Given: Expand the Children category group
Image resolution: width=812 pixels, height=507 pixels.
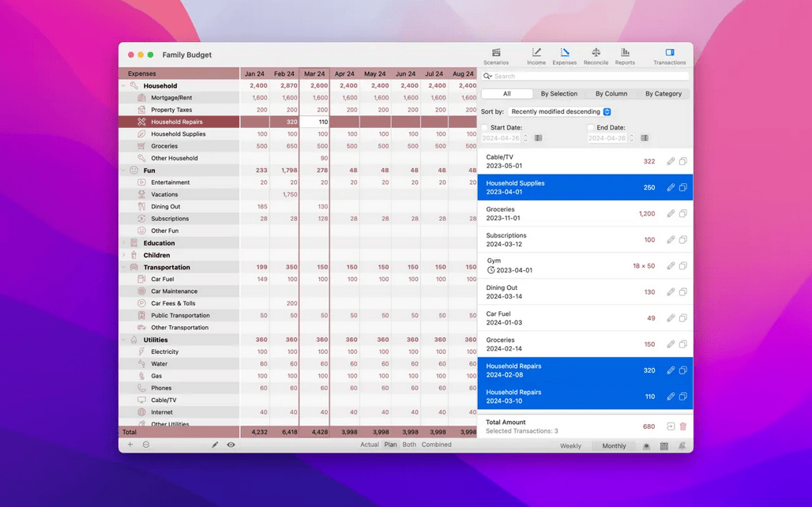Looking at the screenshot, I should 124,255.
